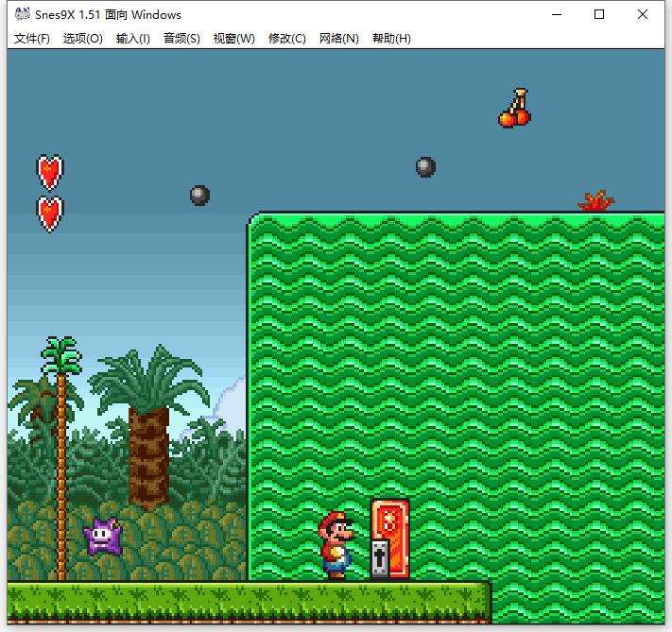The height and width of the screenshot is (632, 672).
Task: Click the Mario character sprite
Action: click(x=336, y=544)
